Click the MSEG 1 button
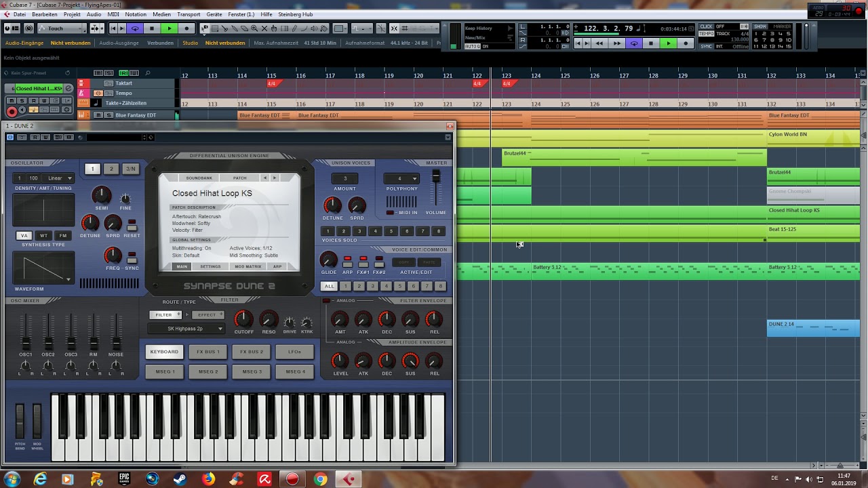The width and height of the screenshot is (868, 488). coord(165,371)
